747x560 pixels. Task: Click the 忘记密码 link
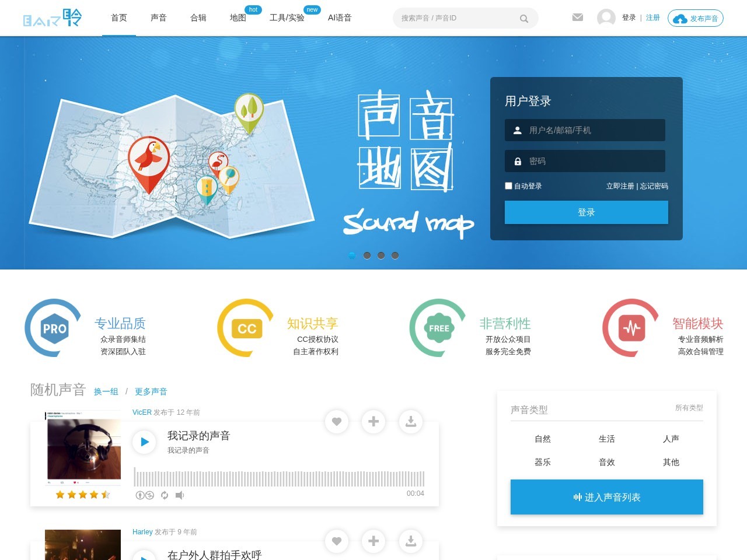[654, 186]
